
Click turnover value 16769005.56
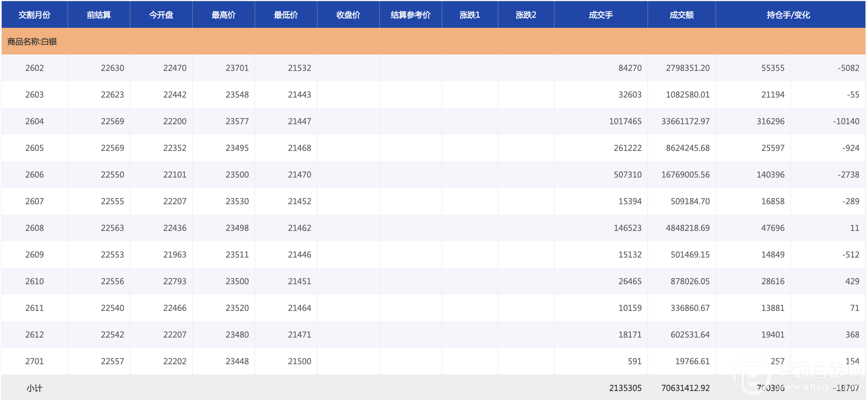click(685, 175)
